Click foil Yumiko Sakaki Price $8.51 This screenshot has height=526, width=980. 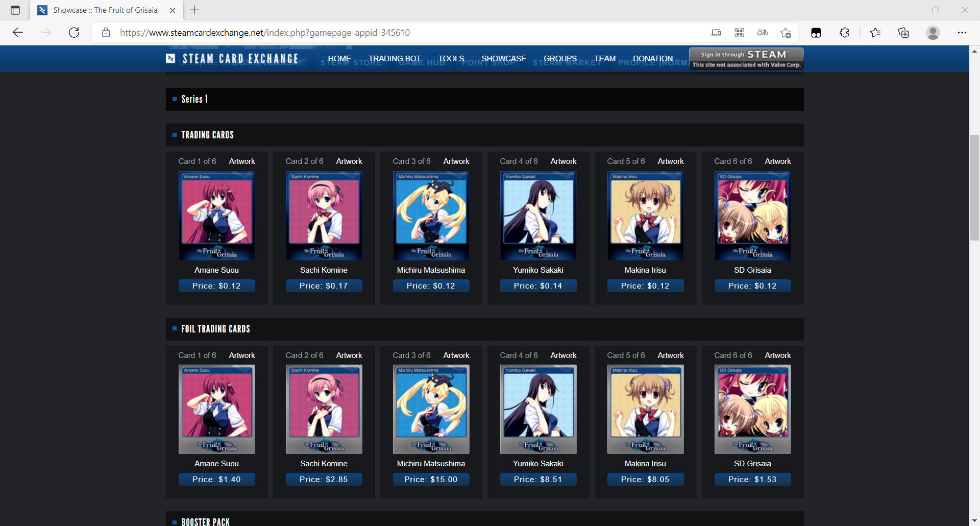538,480
